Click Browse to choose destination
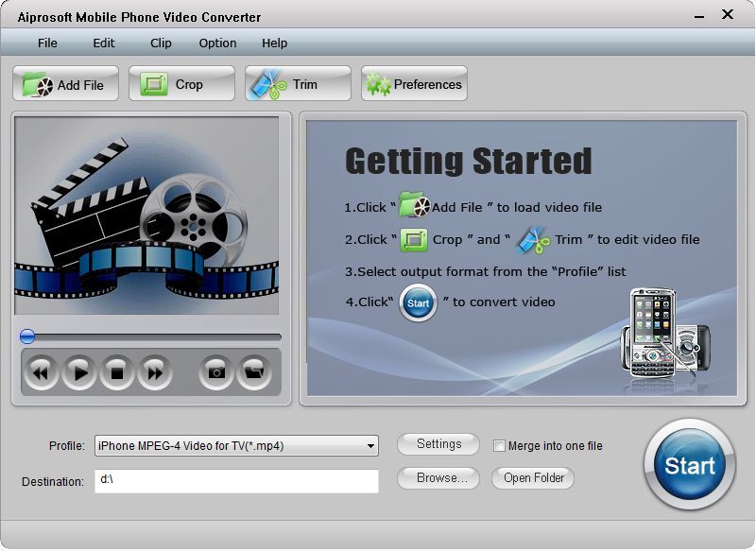 click(x=438, y=479)
